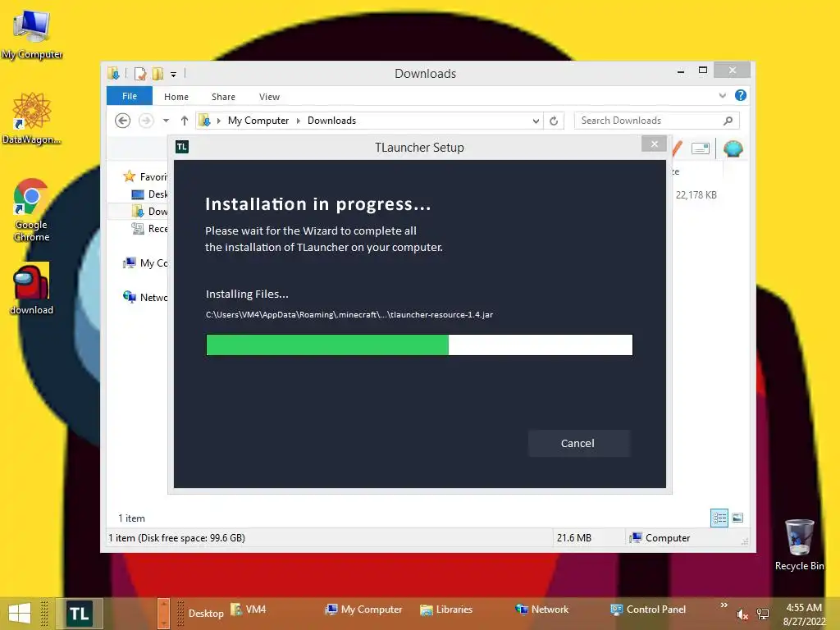Open the address bar history dropdown

536,121
